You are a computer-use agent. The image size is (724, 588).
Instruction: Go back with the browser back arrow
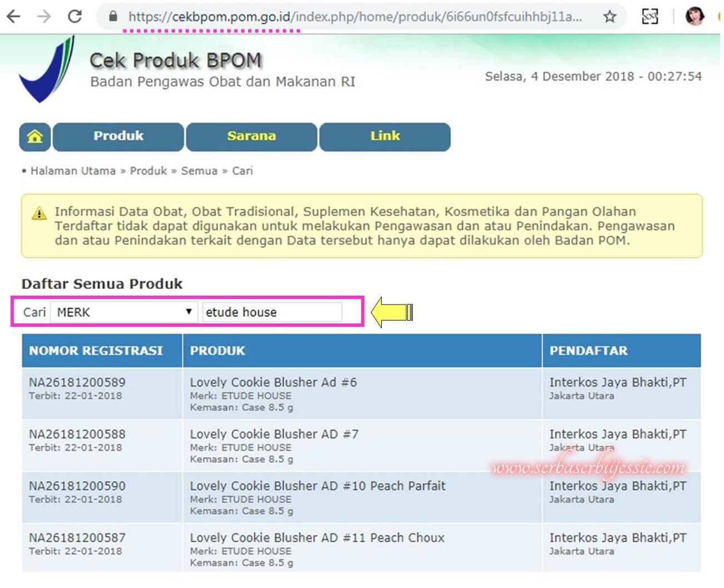[13, 16]
